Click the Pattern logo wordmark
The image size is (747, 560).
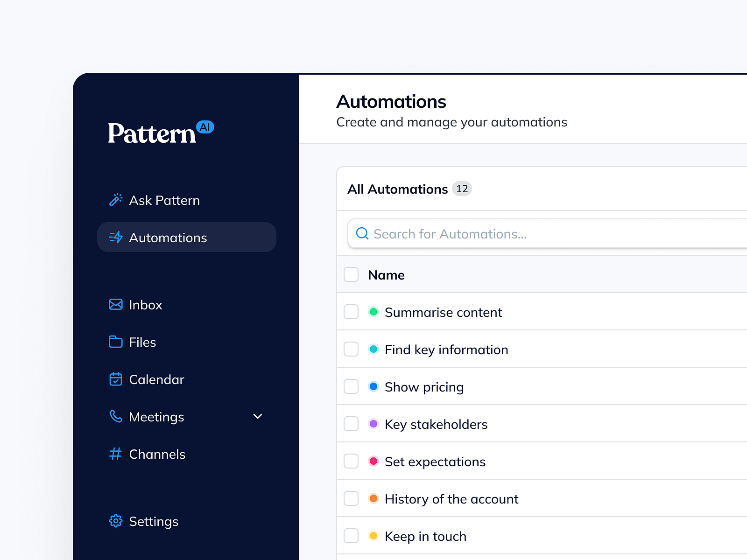(x=152, y=133)
